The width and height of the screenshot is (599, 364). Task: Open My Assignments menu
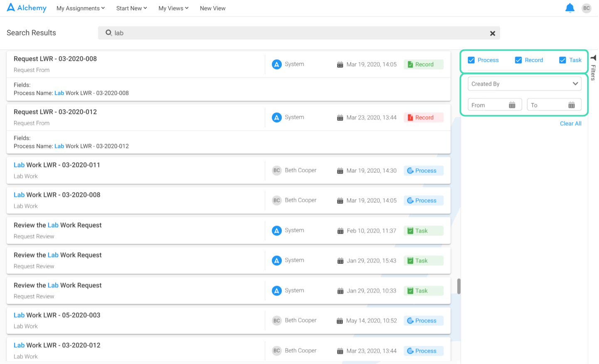pyautogui.click(x=81, y=8)
